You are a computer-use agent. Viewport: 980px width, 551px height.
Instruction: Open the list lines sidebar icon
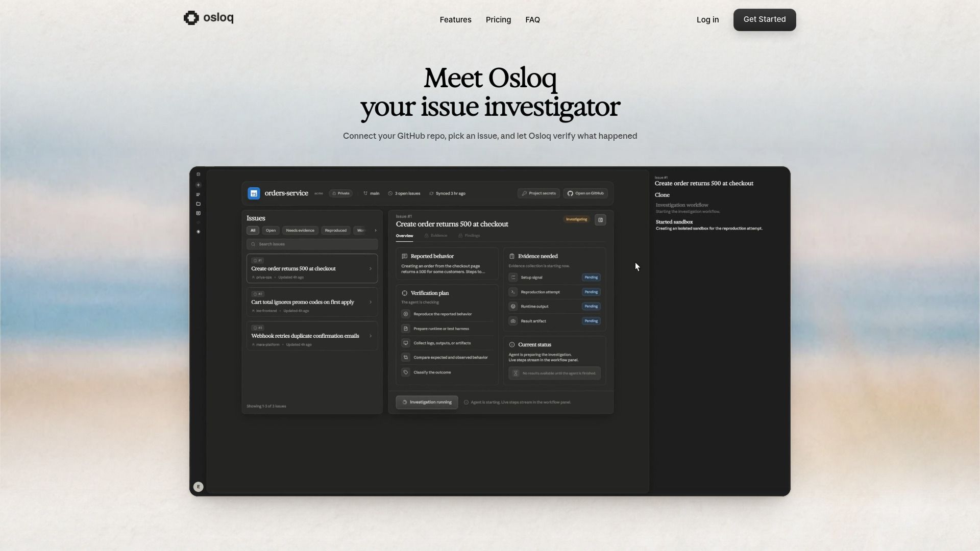click(199, 194)
